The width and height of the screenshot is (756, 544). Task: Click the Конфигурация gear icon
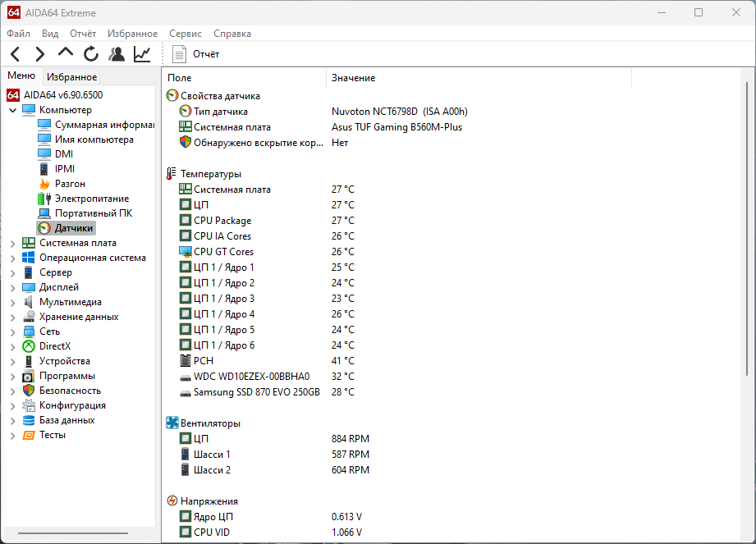(29, 405)
